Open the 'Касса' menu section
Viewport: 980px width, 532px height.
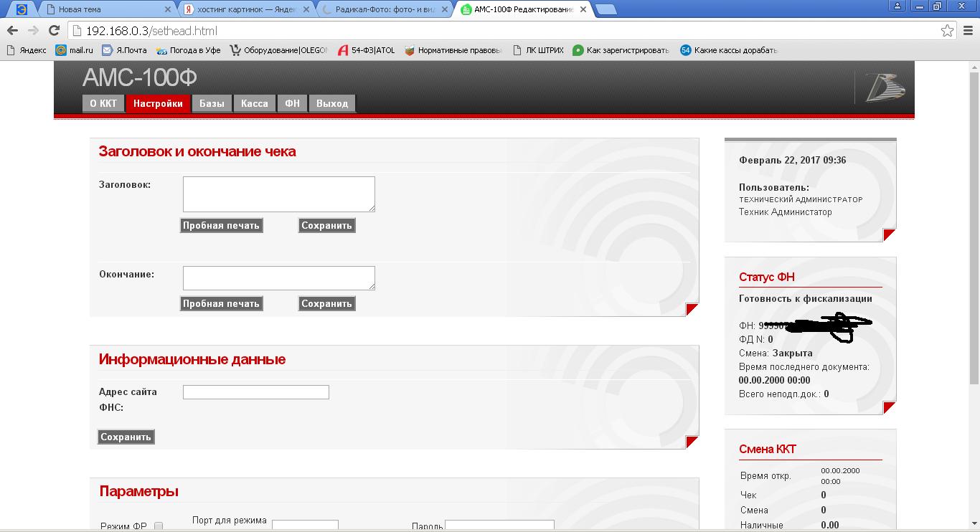click(x=255, y=103)
